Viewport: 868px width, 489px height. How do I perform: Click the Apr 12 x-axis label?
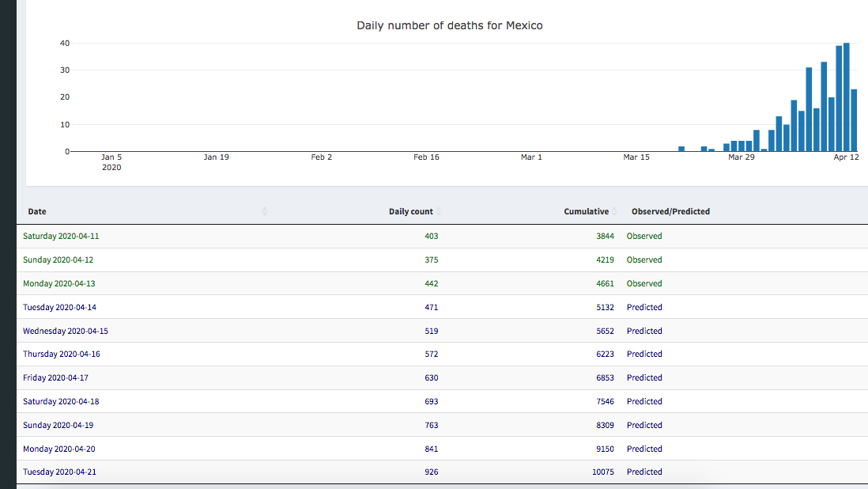click(x=846, y=157)
